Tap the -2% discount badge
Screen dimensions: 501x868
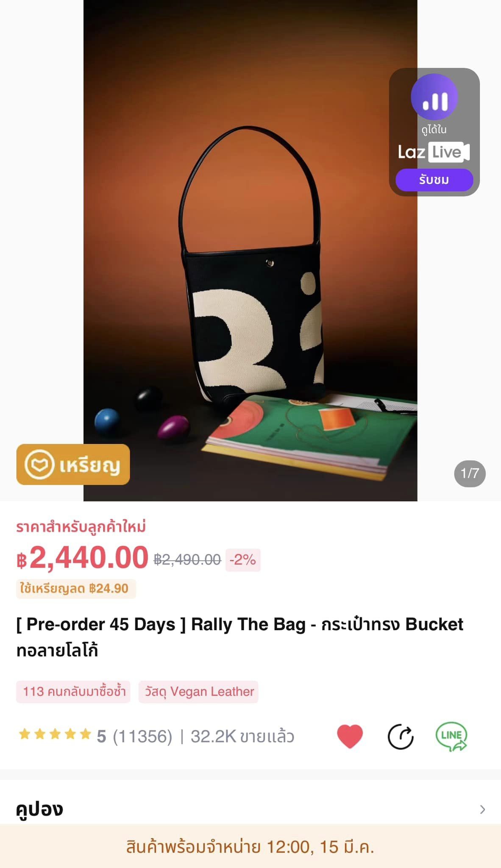coord(243,560)
